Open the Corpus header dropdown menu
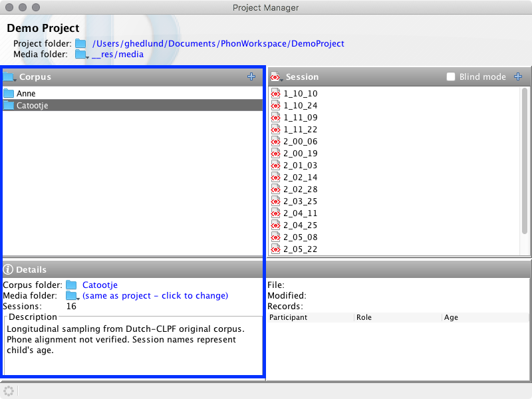 9,77
